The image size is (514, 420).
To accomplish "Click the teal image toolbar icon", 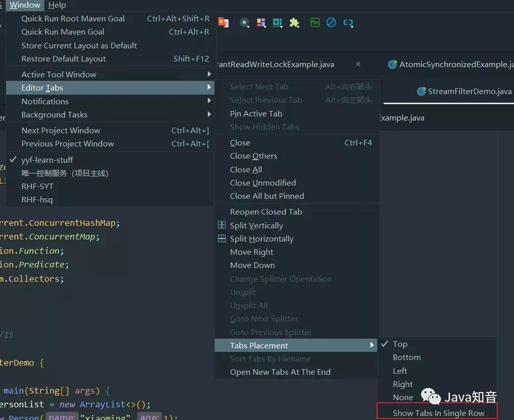I will (279, 22).
